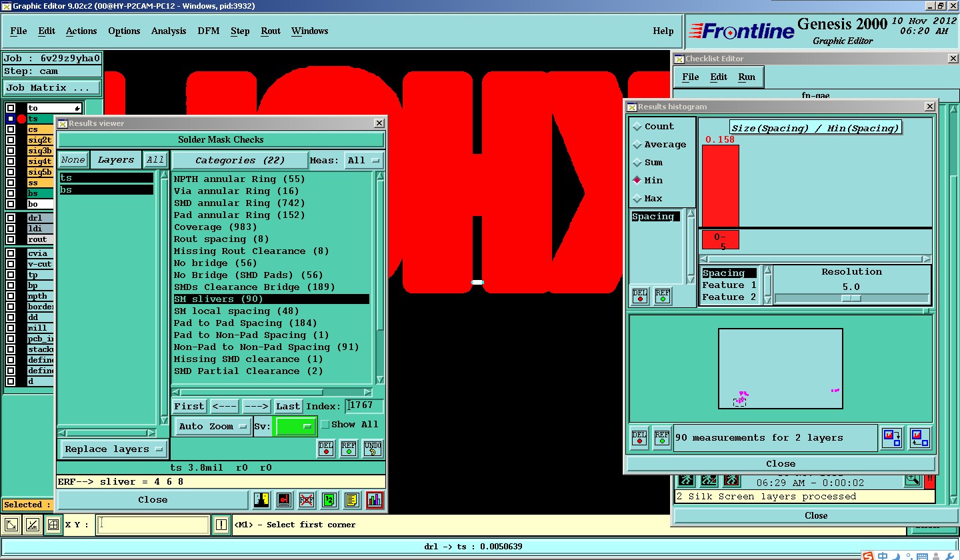Click the Sogou input method tray icon
The height and width of the screenshot is (560, 960).
[867, 555]
